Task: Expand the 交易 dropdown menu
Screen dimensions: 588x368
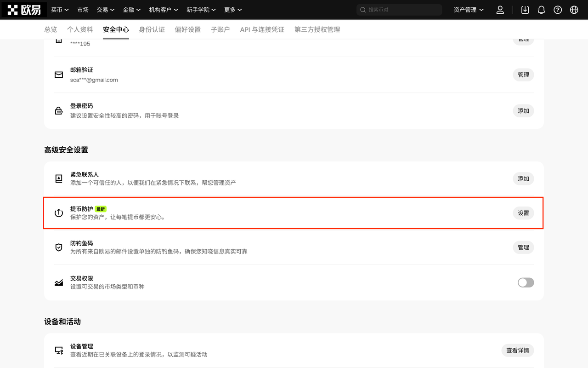Action: pyautogui.click(x=106, y=10)
